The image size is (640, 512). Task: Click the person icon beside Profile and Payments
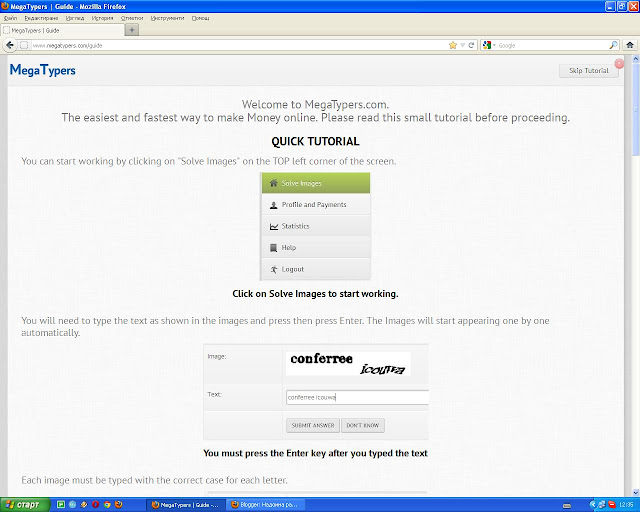click(273, 205)
